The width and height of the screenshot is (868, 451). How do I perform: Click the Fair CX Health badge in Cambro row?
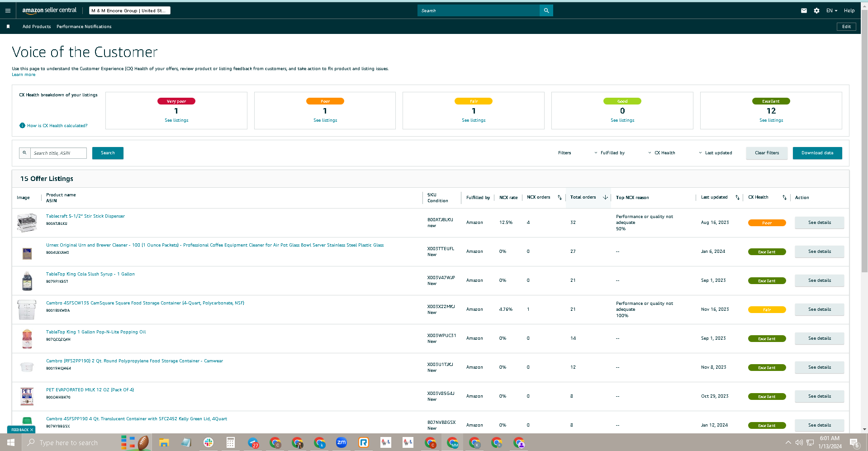[767, 309]
